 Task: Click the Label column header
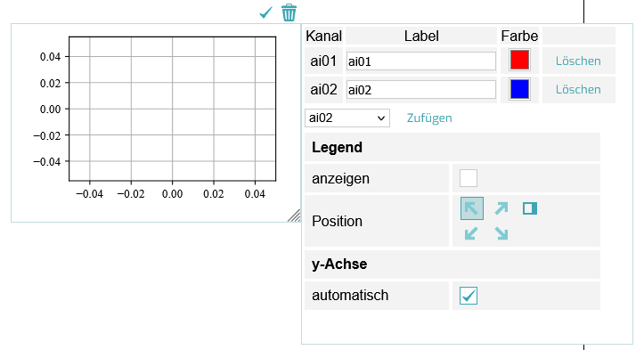[421, 37]
